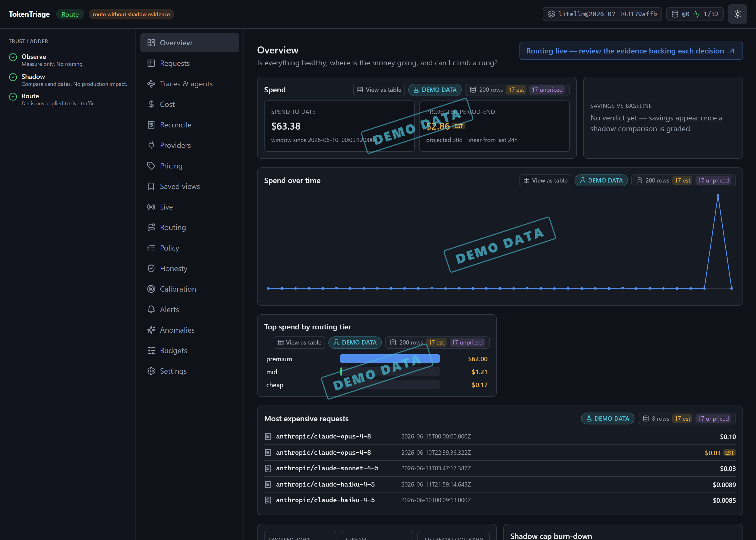Click View as table in Spend card
Viewport: 756px width, 540px height.
(379, 90)
